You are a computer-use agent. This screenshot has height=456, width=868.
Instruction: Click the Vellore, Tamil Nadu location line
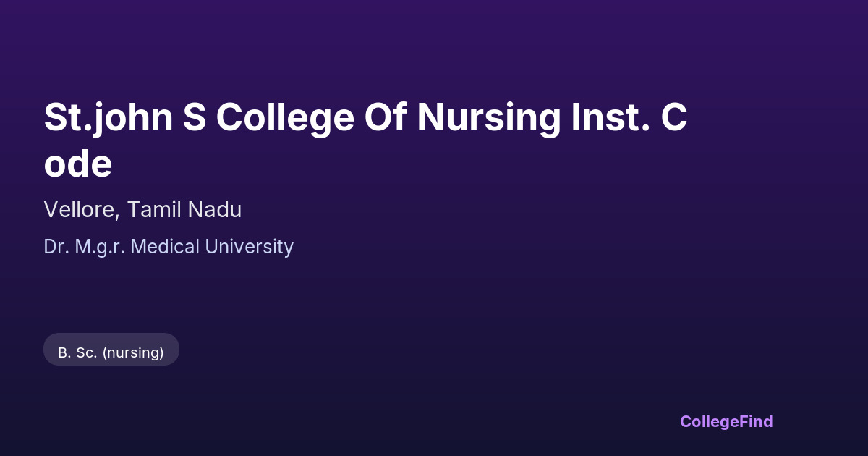tap(142, 209)
